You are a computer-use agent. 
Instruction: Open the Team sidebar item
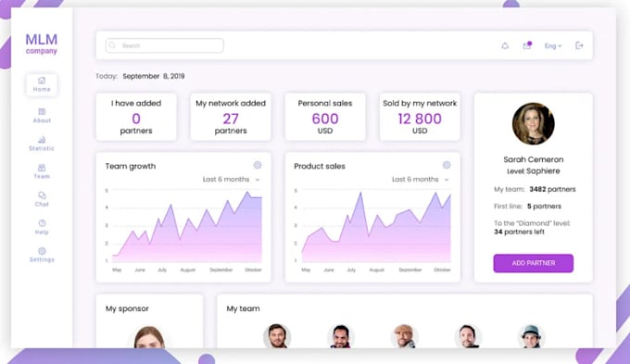click(x=42, y=171)
